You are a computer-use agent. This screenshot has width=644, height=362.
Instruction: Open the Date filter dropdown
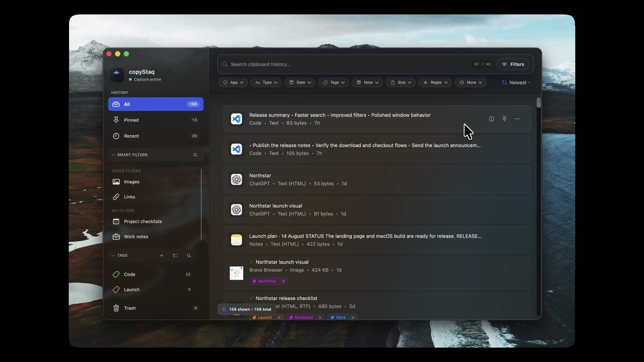[300, 82]
